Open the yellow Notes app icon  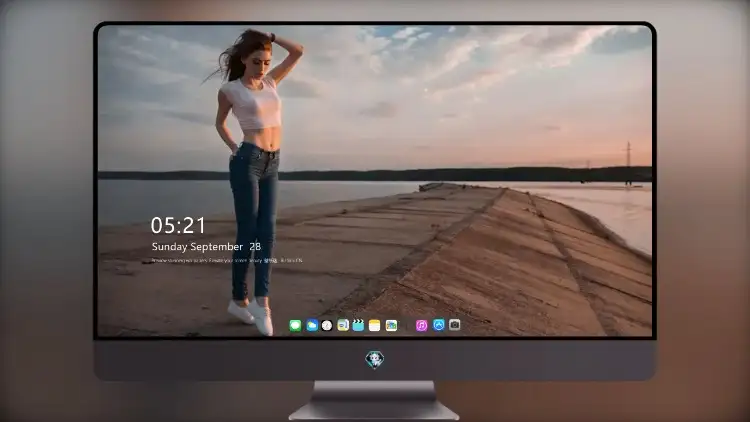(375, 326)
